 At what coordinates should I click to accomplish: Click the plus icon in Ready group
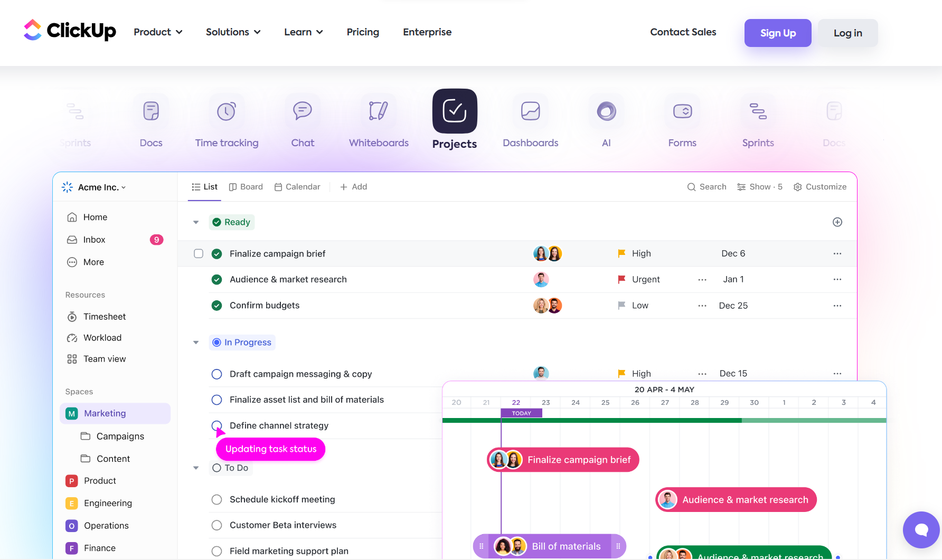(x=837, y=222)
